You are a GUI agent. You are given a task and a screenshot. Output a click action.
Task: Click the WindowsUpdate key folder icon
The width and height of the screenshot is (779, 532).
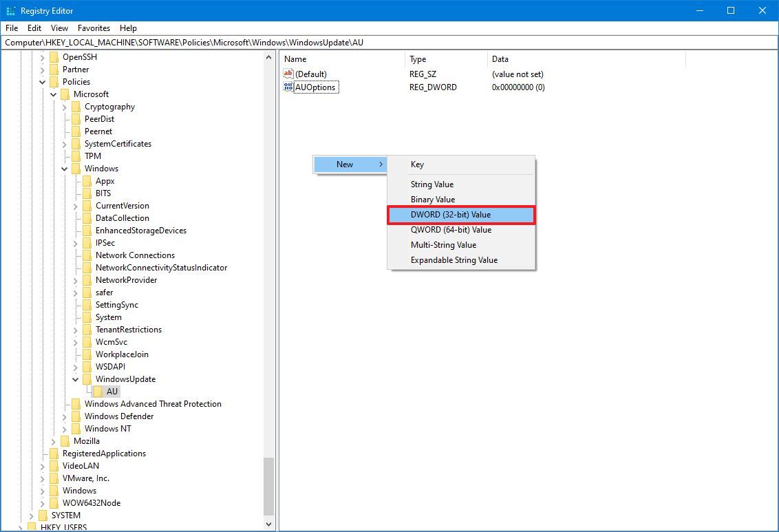coord(86,379)
